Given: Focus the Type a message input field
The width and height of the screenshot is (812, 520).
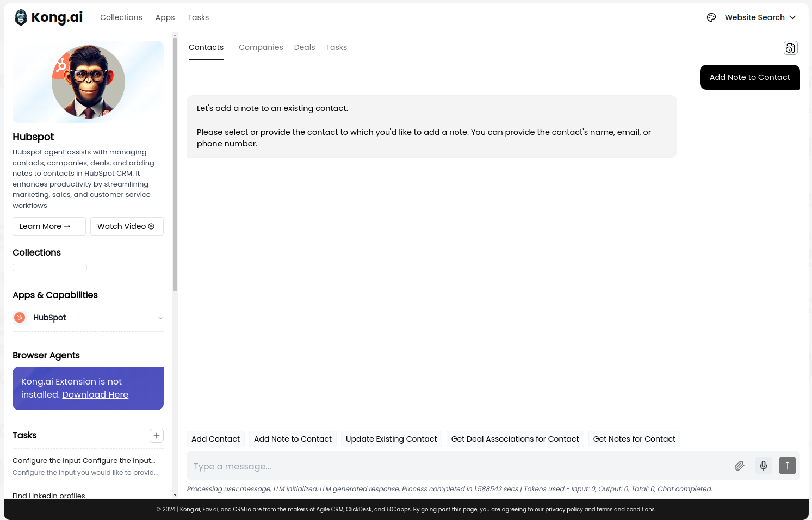Looking at the screenshot, I should click(460, 466).
